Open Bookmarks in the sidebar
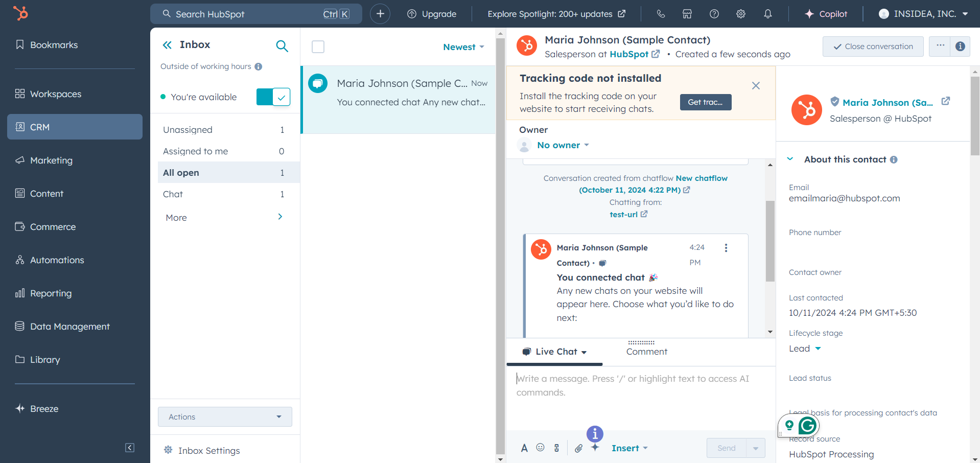 pyautogui.click(x=75, y=45)
